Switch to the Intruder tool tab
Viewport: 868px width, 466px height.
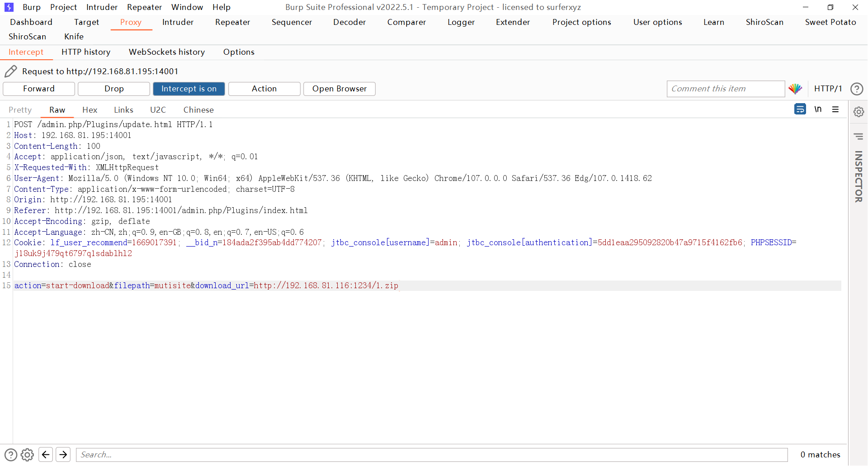point(178,22)
